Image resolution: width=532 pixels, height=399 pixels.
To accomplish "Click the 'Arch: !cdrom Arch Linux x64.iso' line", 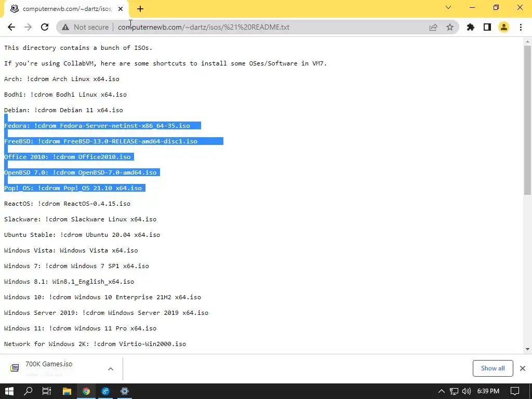I will click(x=62, y=79).
